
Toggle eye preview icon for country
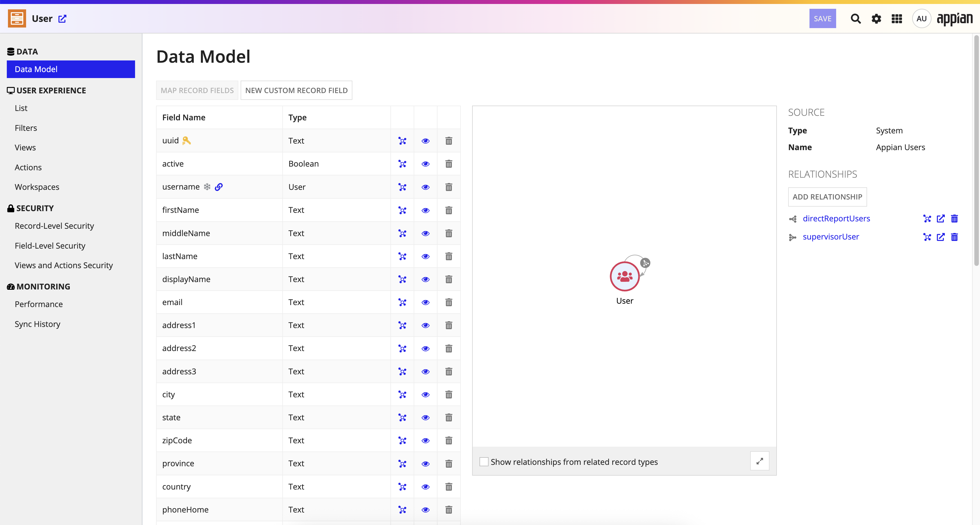[425, 487]
